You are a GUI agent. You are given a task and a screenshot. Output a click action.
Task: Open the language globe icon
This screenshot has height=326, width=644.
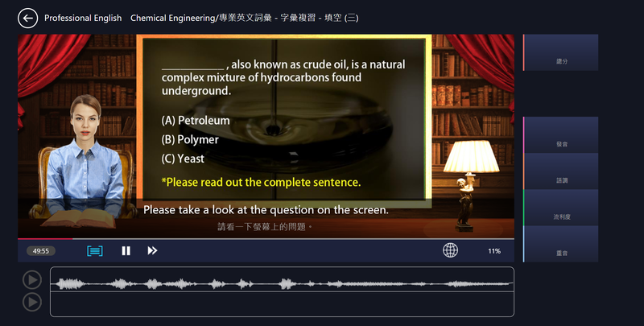coord(450,250)
